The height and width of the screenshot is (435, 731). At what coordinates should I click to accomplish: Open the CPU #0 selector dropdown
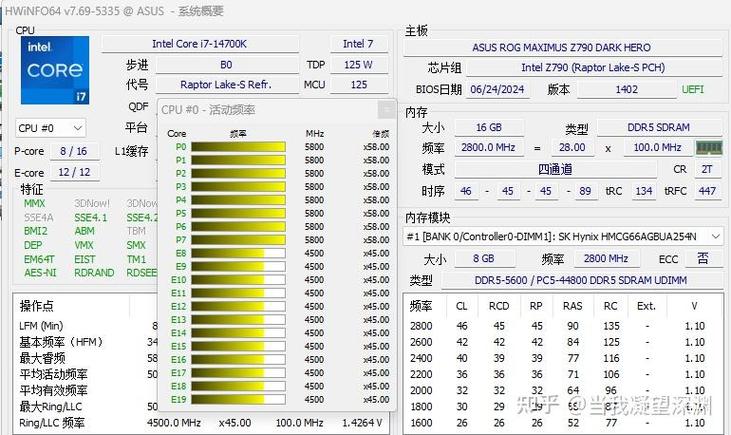pos(50,128)
